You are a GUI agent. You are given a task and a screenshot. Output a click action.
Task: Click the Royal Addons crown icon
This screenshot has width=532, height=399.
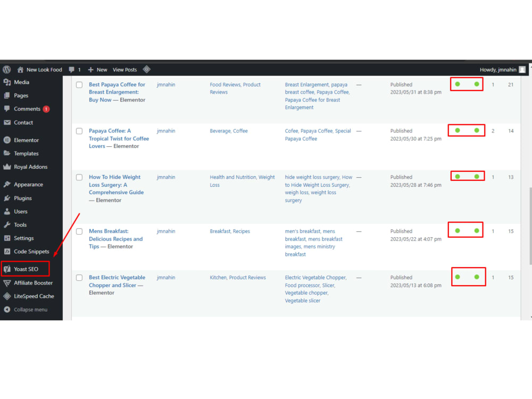pyautogui.click(x=7, y=167)
